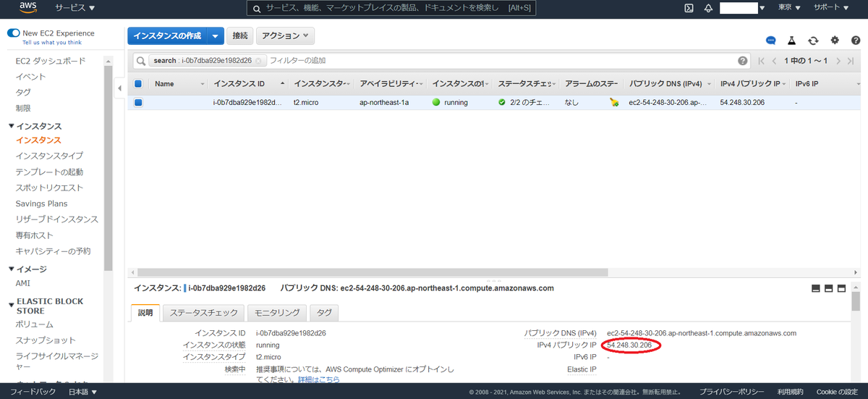Click the search magnifier in filter bar
The height and width of the screenshot is (399, 868).
click(x=140, y=61)
